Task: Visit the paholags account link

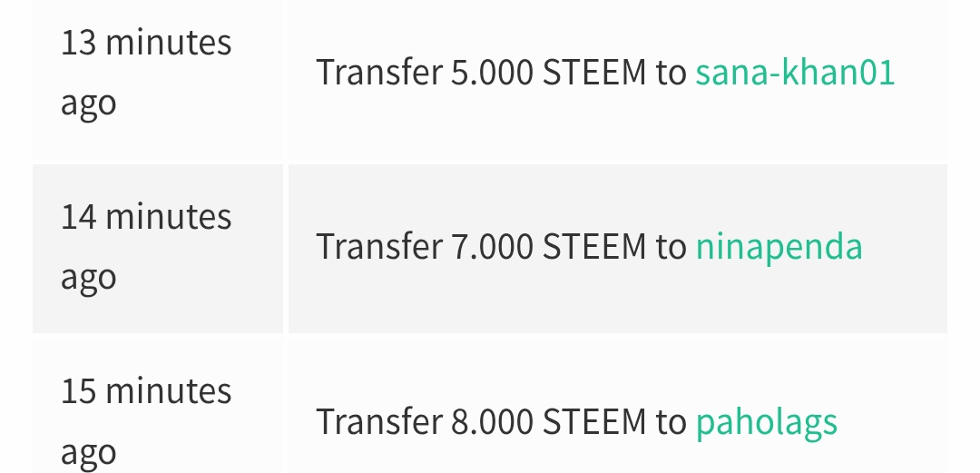Action: pyautogui.click(x=766, y=421)
